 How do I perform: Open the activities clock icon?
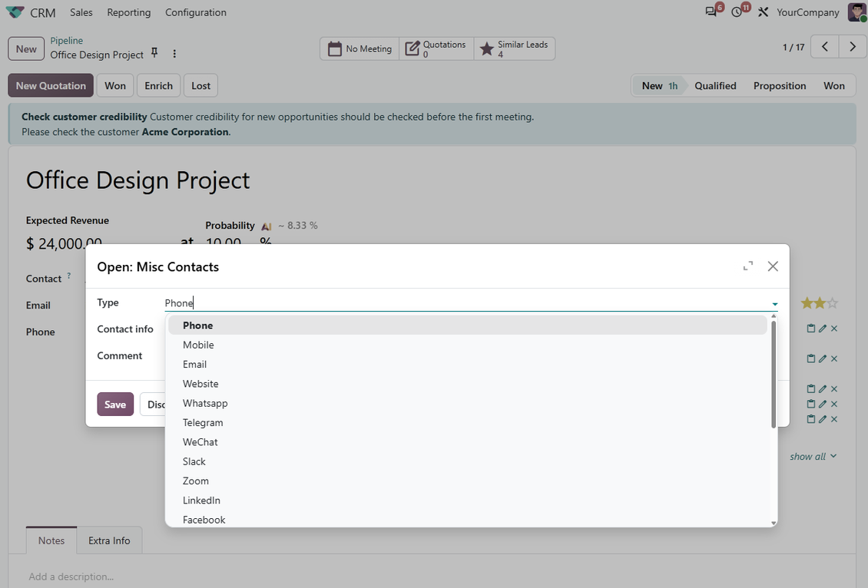(737, 12)
